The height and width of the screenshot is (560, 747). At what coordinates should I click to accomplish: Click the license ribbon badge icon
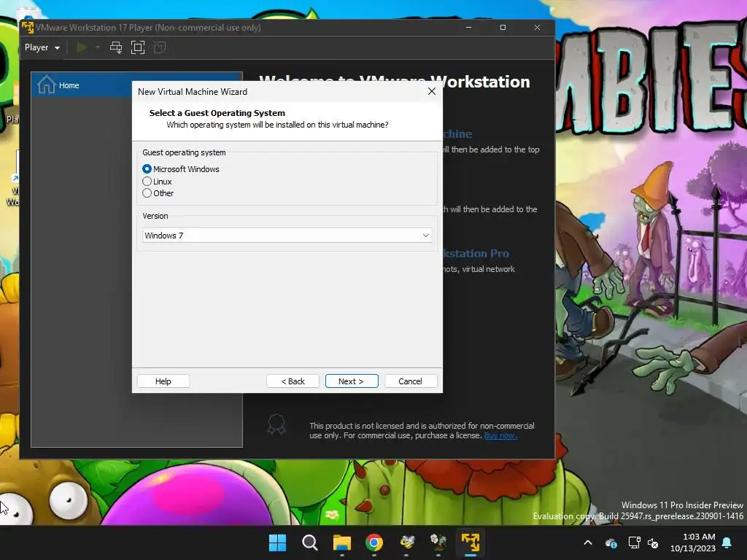click(276, 424)
